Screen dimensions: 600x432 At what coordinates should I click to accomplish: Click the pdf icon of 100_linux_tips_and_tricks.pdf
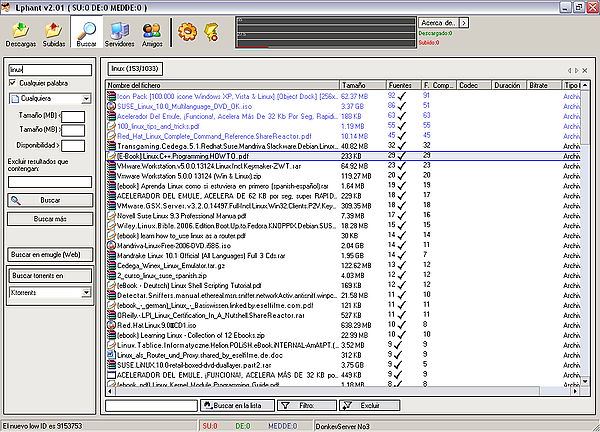[111, 126]
